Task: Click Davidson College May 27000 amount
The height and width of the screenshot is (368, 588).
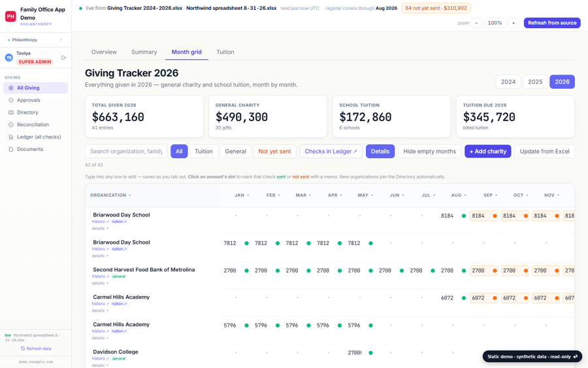Action: (354, 352)
